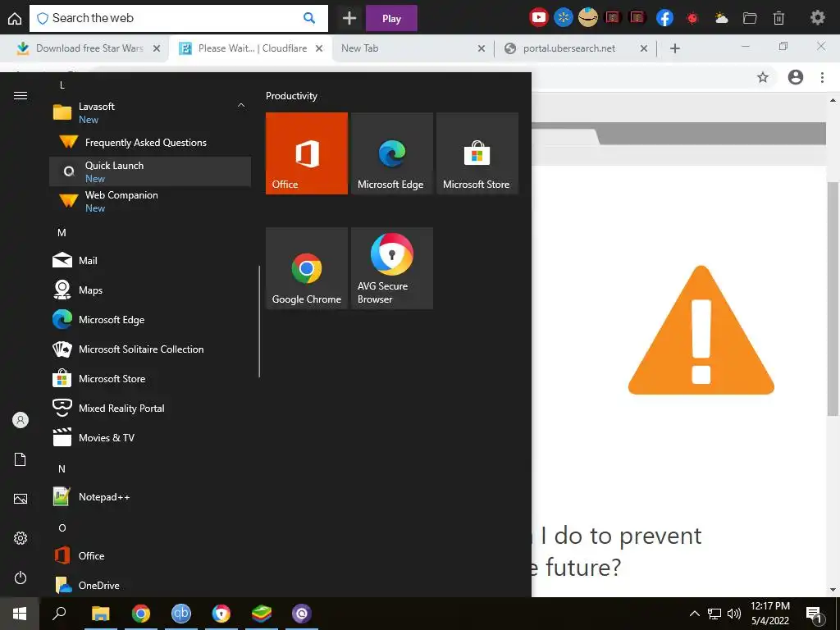Viewport: 840px width, 630px height.
Task: Open Mixed Reality Portal
Action: (x=150, y=408)
